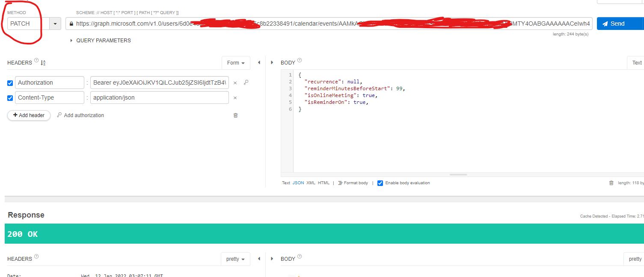Collapse response headers panel with left arrow

coord(259,259)
